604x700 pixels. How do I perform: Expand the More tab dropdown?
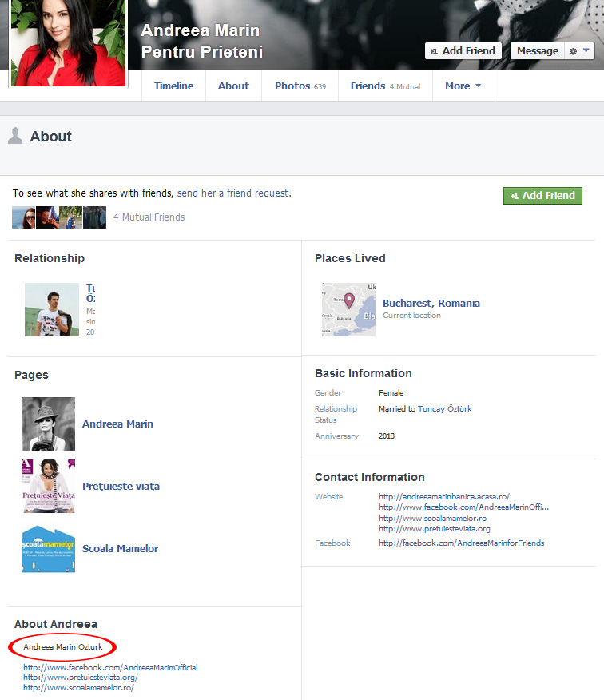[x=463, y=86]
